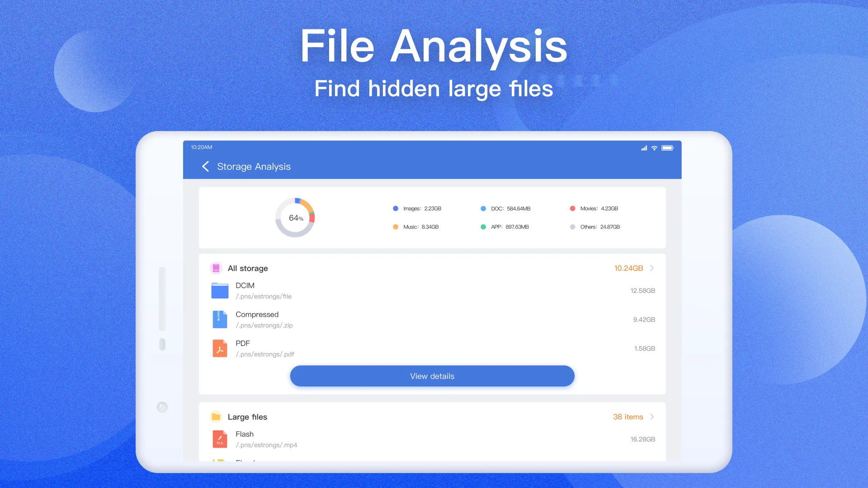Click the View details button
The image size is (868, 488).
(432, 375)
